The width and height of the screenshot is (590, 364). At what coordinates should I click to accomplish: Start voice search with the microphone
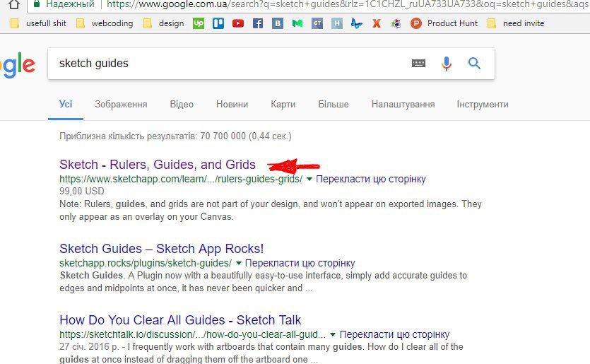[447, 63]
